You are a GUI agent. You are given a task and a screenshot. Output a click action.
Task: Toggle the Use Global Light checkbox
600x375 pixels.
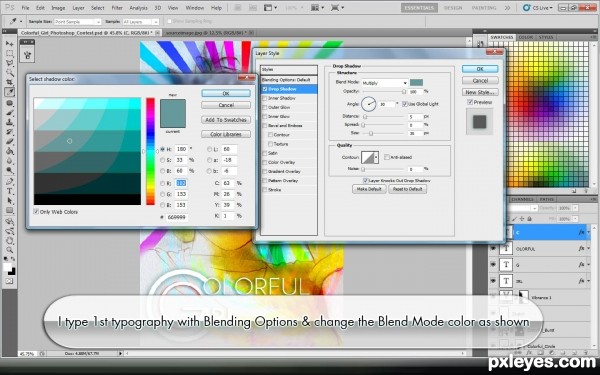click(404, 104)
